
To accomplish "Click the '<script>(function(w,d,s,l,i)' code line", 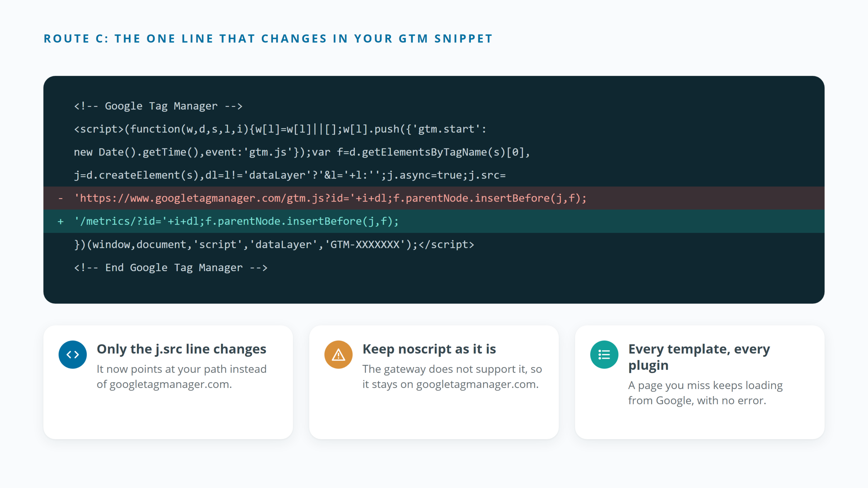I will click(x=280, y=129).
